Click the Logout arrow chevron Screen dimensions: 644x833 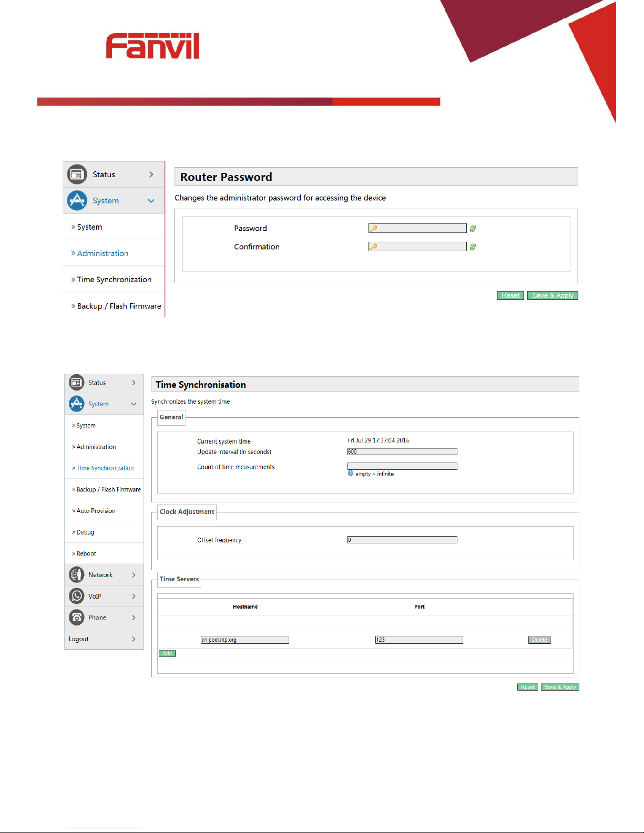point(134,639)
